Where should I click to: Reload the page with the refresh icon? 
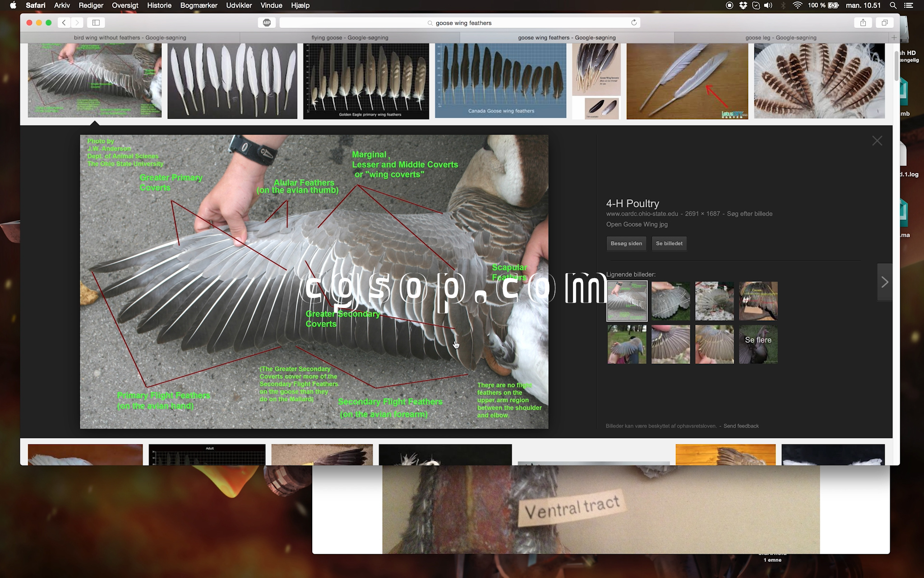tap(633, 23)
